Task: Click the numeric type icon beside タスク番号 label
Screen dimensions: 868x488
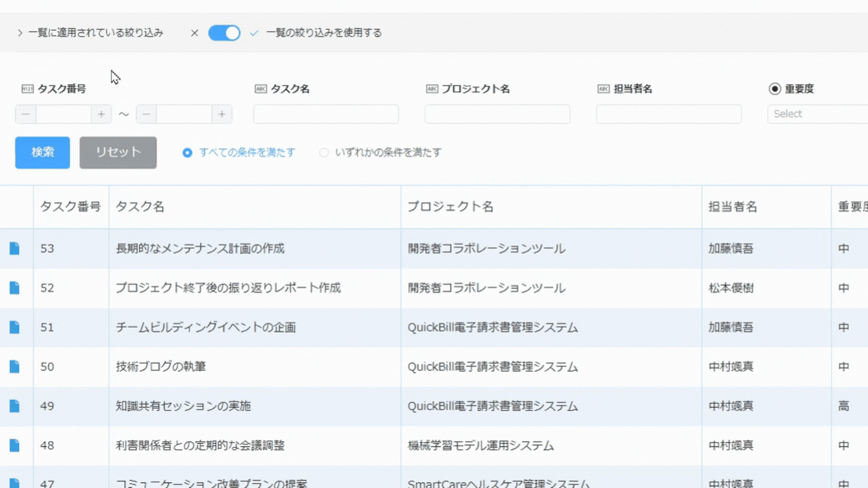Action: pyautogui.click(x=28, y=89)
